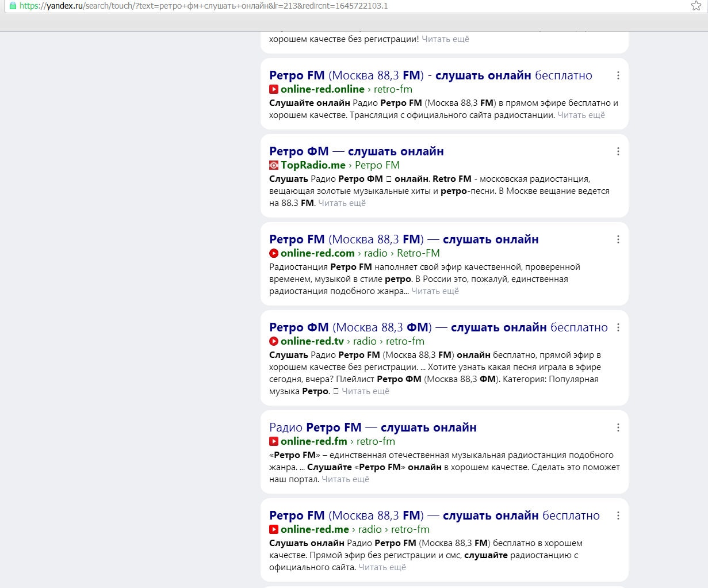Open result title 'Ретро ФМ (Москва 88,3 ФМ) — слушать онлайн бесплатно'

[438, 327]
